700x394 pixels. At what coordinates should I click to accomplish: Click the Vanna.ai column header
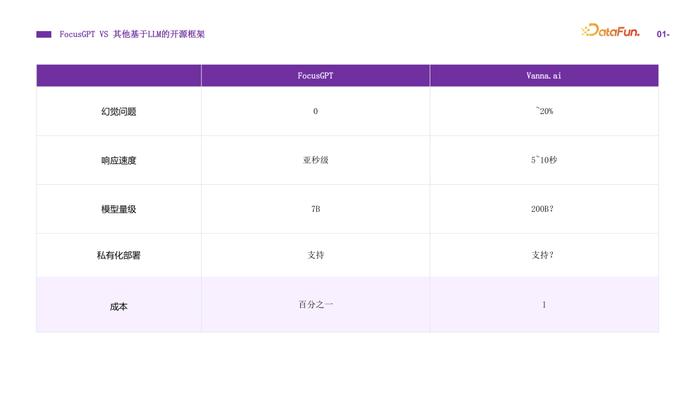coord(544,75)
